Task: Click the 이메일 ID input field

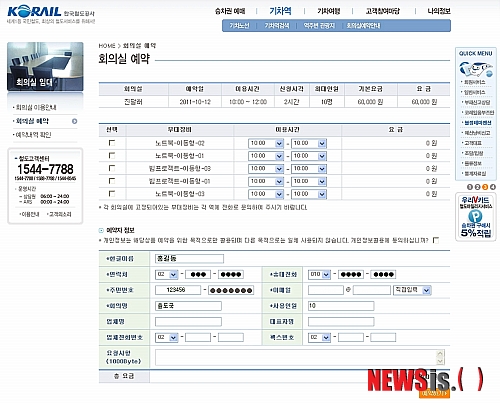Action: [326, 290]
